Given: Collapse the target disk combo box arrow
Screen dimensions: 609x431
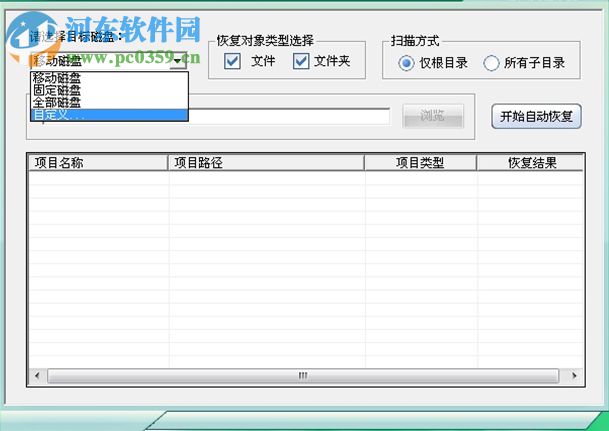Looking at the screenshot, I should pyautogui.click(x=178, y=61).
